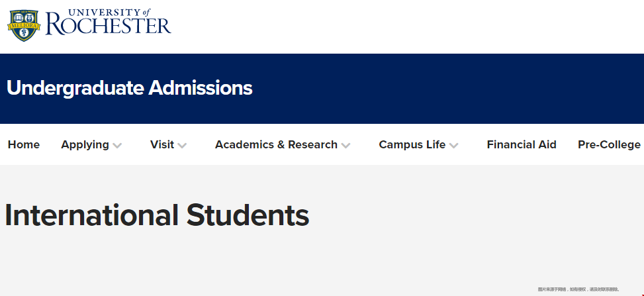Click the Meliora ribbon on the crest
The width and height of the screenshot is (644, 296).
tap(24, 25)
